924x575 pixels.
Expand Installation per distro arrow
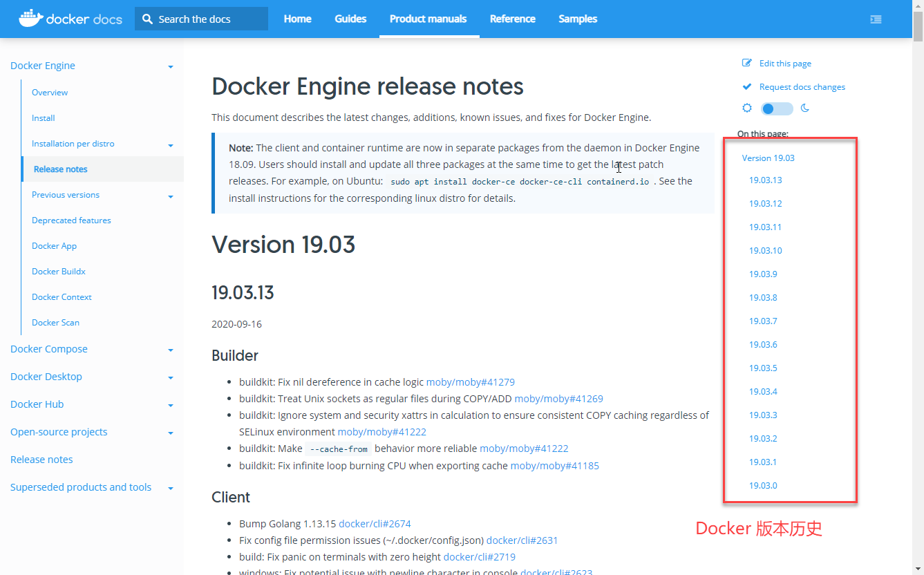point(171,145)
